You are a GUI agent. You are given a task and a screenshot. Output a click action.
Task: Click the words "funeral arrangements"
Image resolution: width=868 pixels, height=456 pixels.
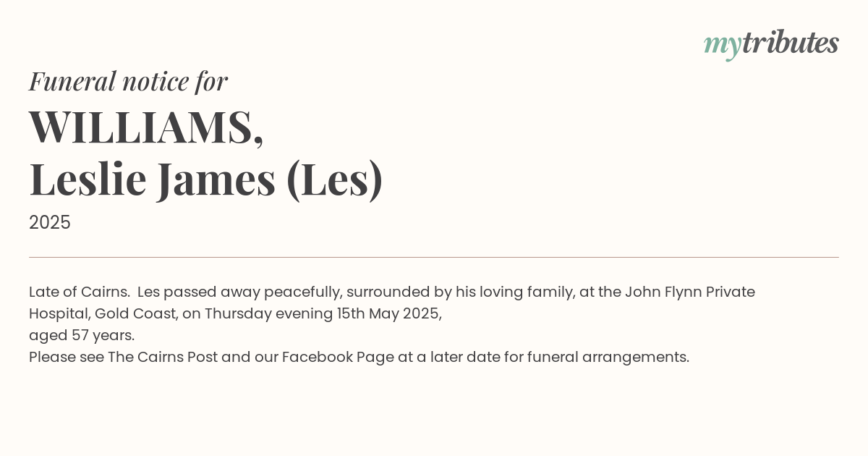(608, 358)
